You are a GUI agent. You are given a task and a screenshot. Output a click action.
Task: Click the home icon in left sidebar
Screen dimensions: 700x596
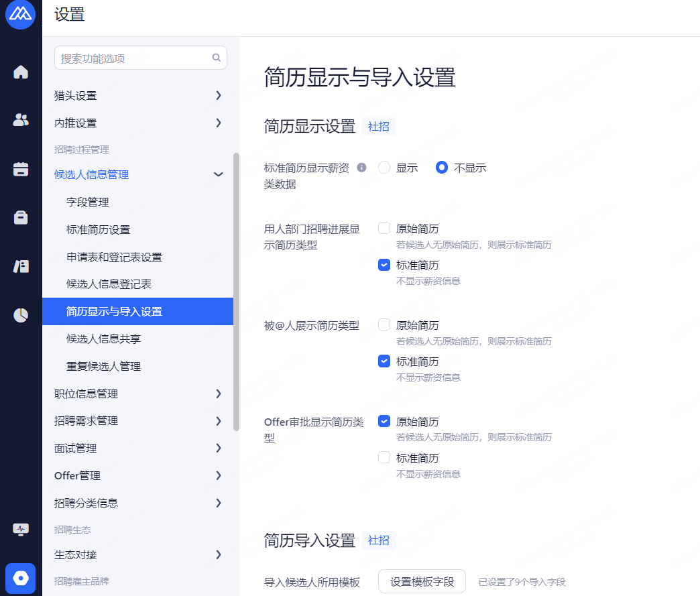21,72
